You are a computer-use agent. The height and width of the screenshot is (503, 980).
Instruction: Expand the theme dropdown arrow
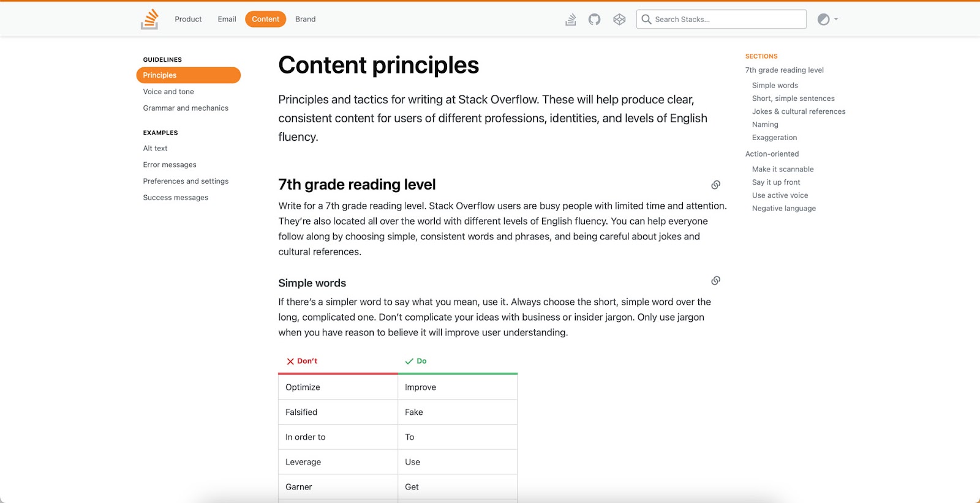click(836, 20)
